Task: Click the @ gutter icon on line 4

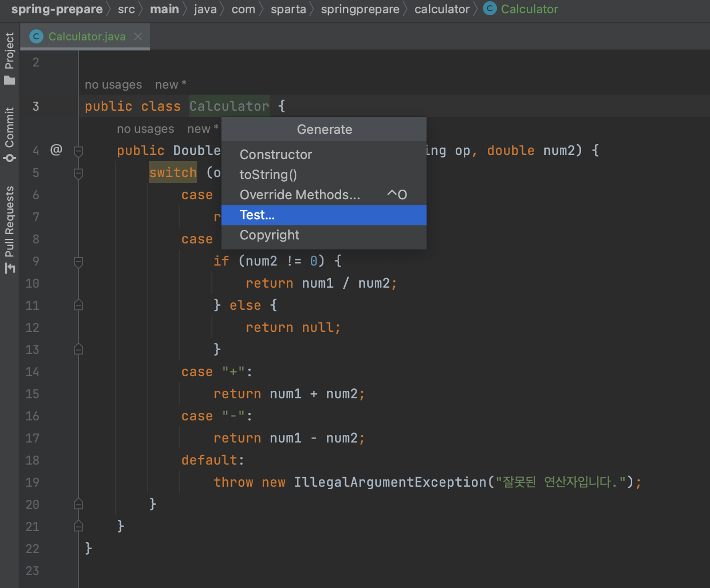Action: 56,150
